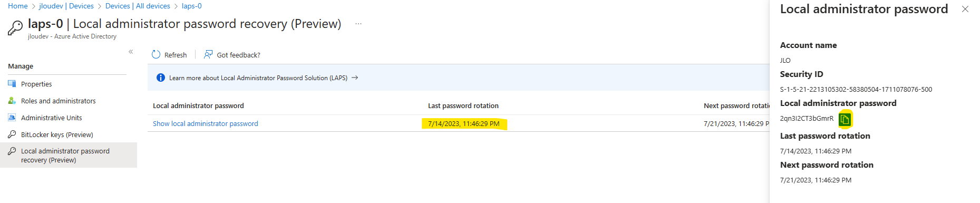Navigate to Devices | All devices breadcrumb
The width and height of the screenshot is (980, 203).
(138, 6)
